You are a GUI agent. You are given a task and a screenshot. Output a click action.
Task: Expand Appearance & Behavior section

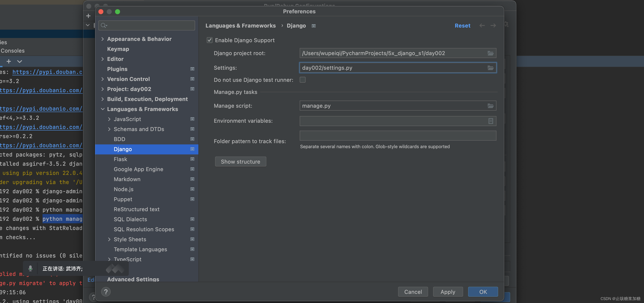[103, 39]
